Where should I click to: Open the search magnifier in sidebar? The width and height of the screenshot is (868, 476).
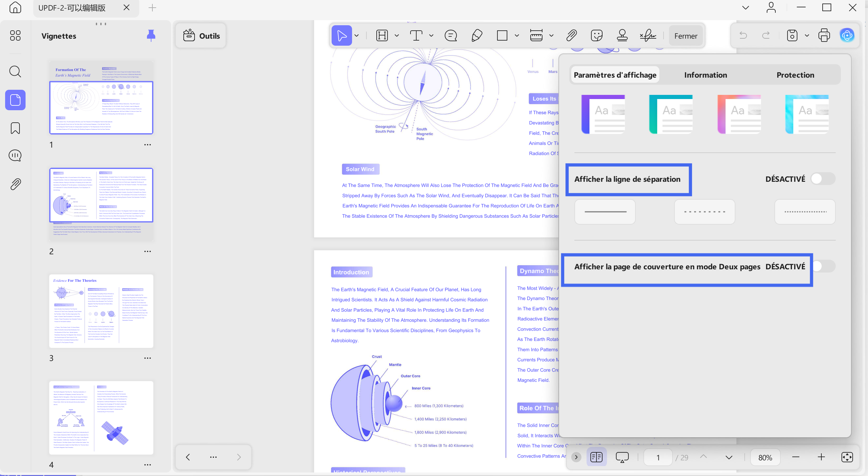tap(15, 72)
